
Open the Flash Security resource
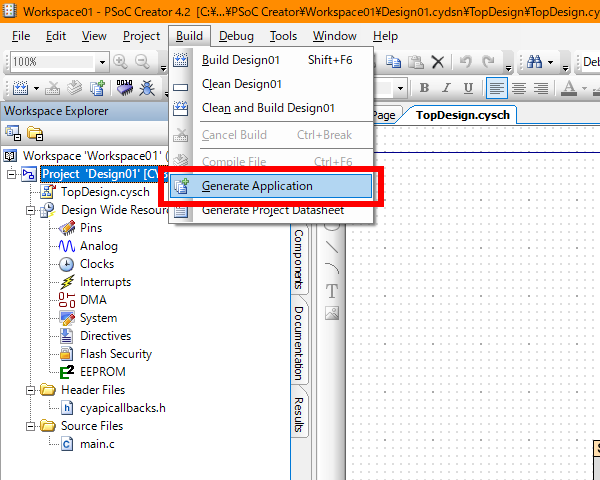click(116, 354)
